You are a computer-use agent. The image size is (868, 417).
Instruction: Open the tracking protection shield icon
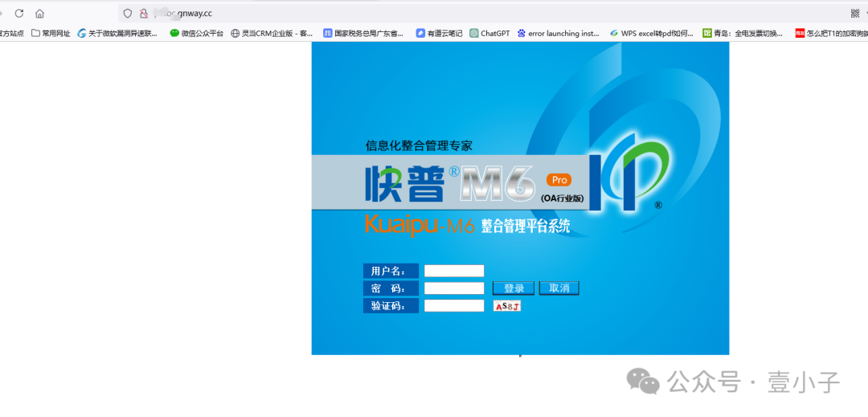[128, 14]
